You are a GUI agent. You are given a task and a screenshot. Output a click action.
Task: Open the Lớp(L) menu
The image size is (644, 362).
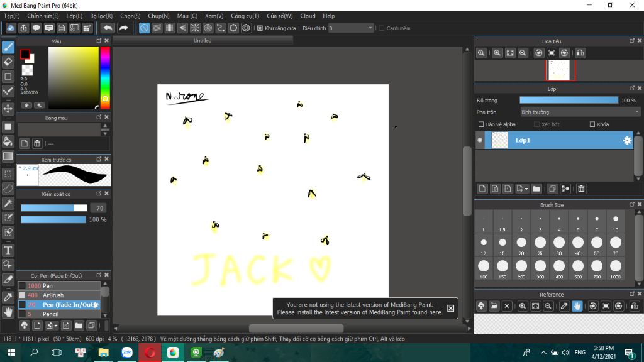coord(74,16)
